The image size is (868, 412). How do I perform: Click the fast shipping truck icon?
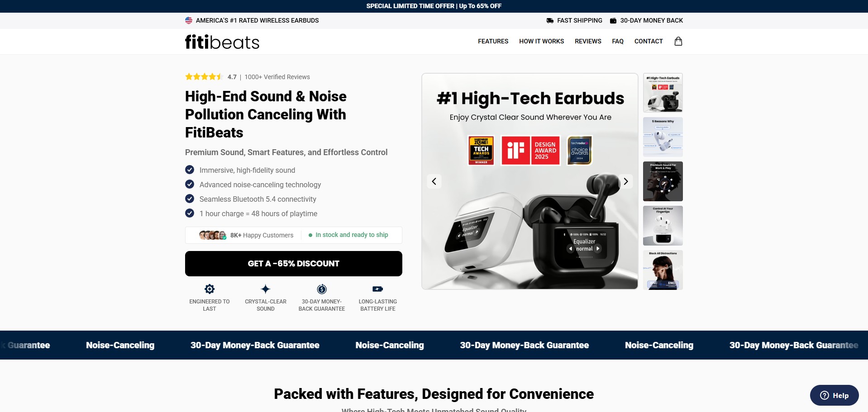(550, 20)
